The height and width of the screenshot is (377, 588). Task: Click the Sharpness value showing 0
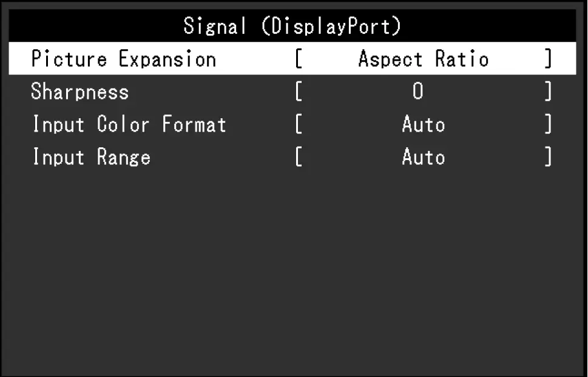[x=419, y=92]
